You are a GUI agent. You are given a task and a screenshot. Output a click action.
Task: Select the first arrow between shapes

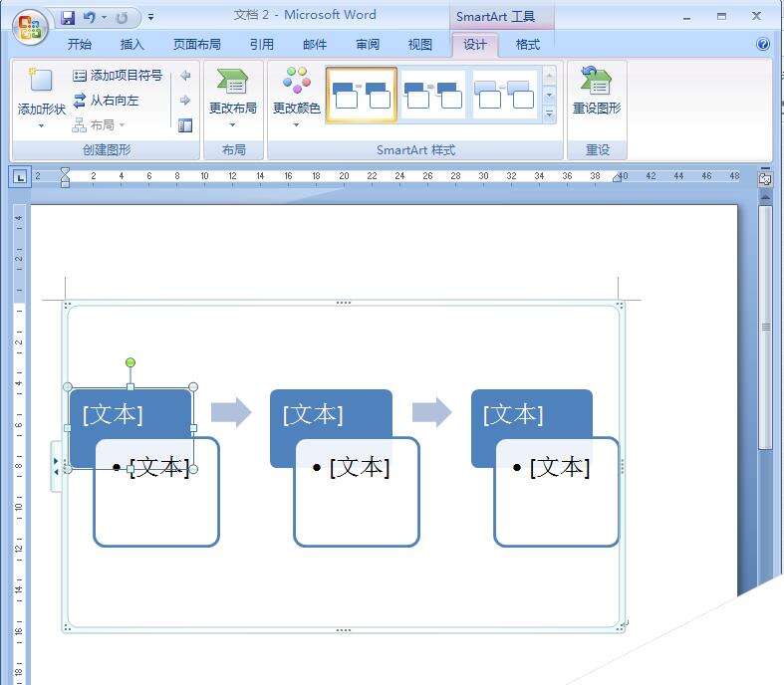231,413
